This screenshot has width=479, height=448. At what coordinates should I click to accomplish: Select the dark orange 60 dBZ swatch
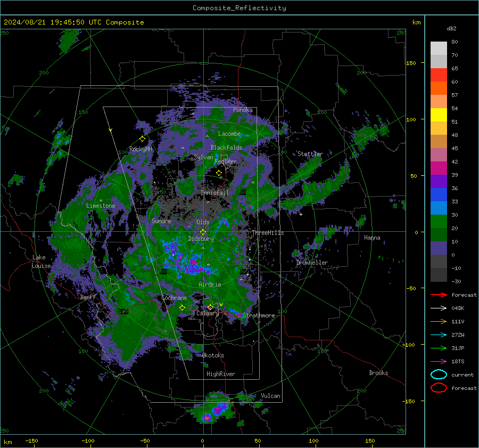point(439,88)
